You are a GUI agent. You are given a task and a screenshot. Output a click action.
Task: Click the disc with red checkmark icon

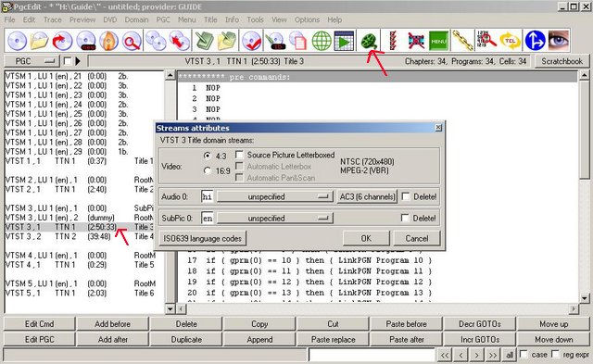click(251, 41)
